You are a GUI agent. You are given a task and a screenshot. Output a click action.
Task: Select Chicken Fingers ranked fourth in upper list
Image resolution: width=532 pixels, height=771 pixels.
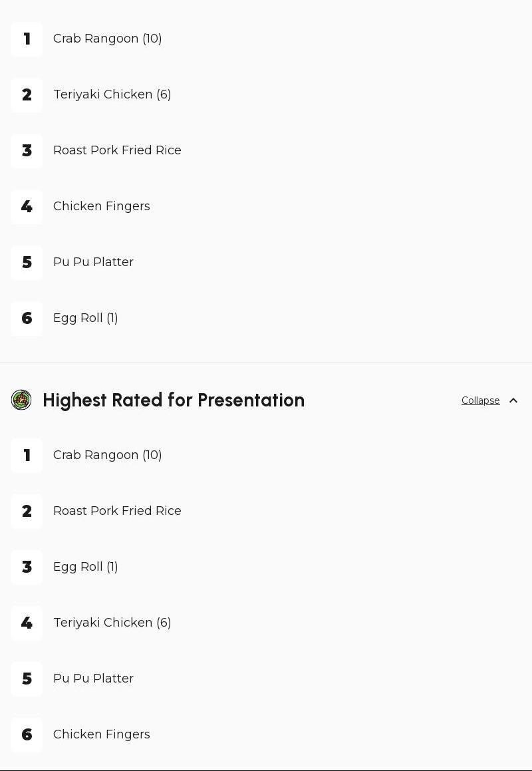(102, 206)
